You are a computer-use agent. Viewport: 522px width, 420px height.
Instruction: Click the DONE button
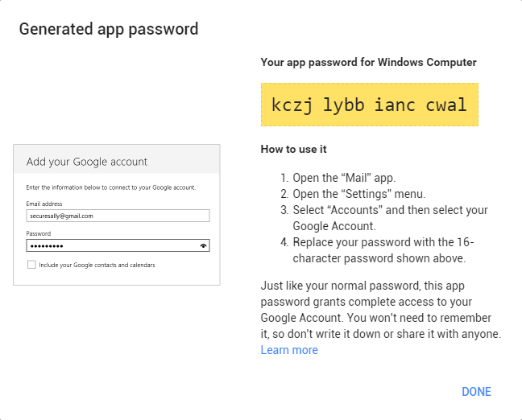[476, 392]
